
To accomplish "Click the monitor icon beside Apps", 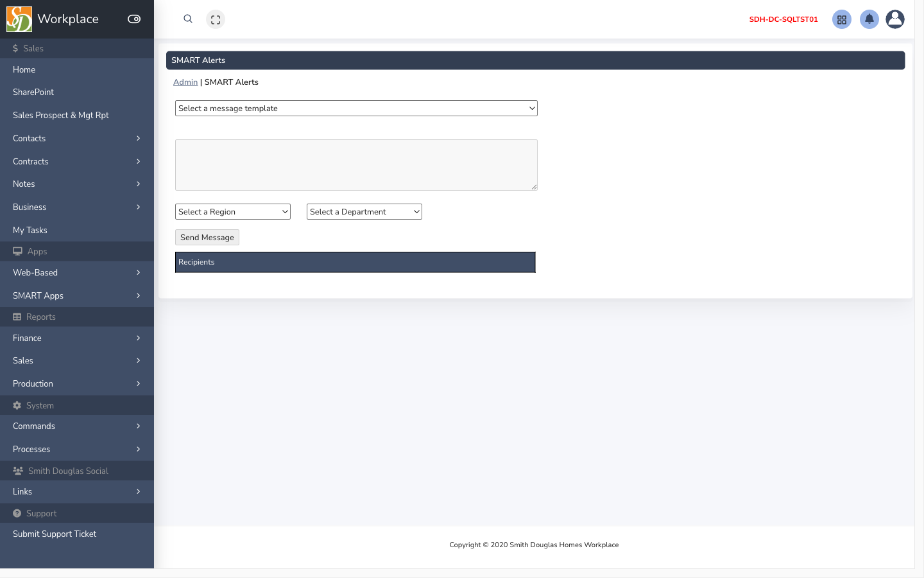I will tap(17, 251).
